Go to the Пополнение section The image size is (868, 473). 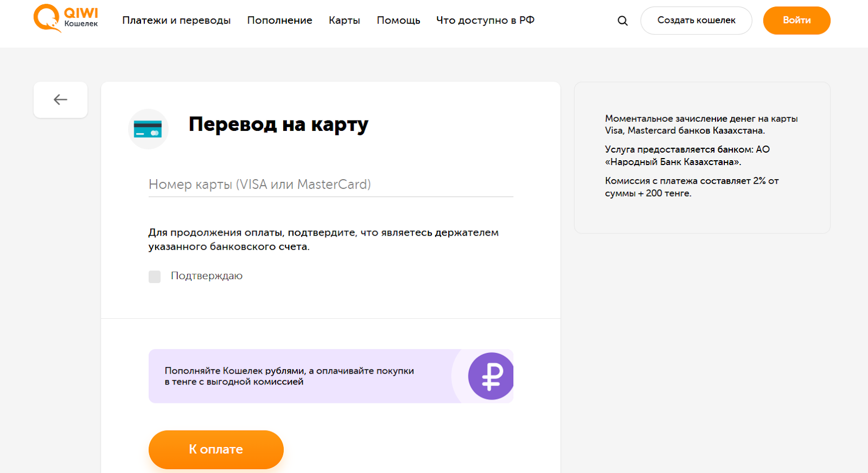point(279,20)
